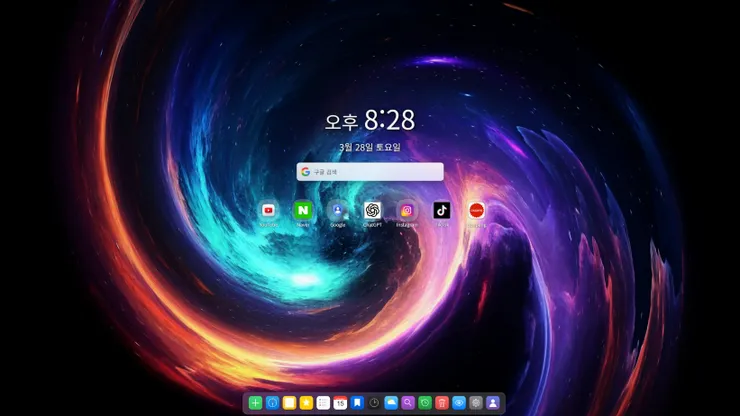The width and height of the screenshot is (740, 416).
Task: Launch the ChatGPT shortcut
Action: click(x=372, y=211)
